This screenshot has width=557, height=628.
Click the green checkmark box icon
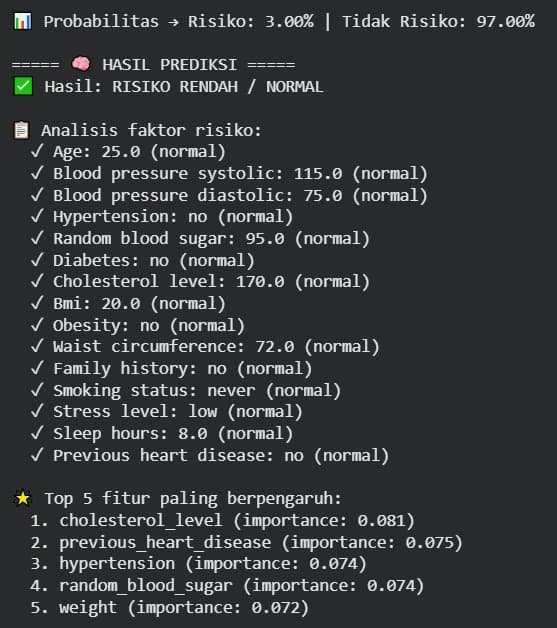[x=23, y=86]
